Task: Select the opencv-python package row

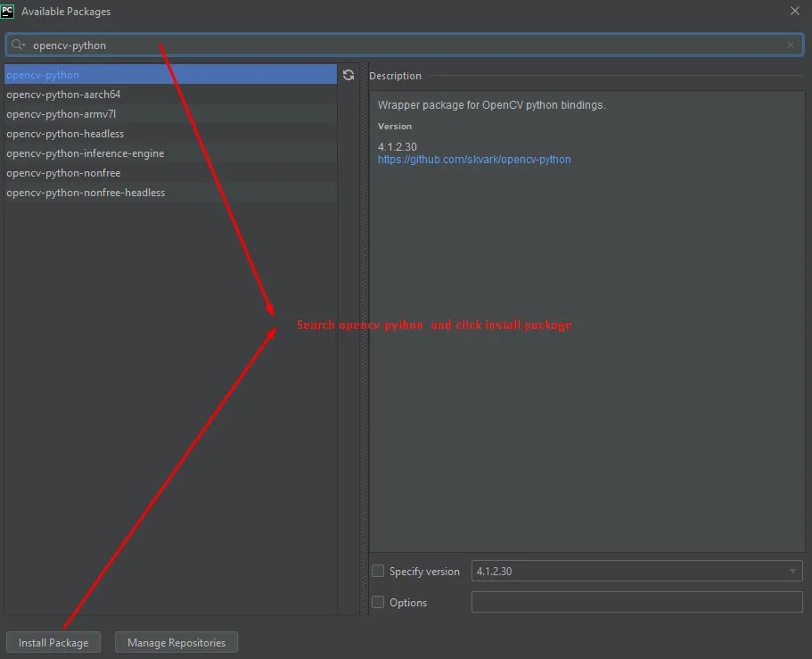Action: click(x=170, y=75)
